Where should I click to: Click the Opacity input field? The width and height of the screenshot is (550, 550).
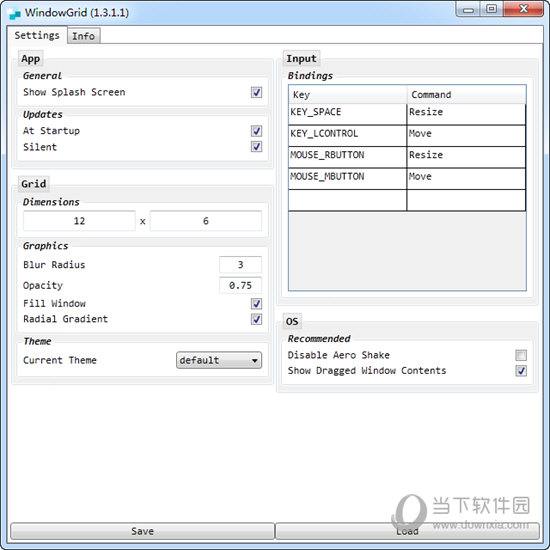coord(241,286)
